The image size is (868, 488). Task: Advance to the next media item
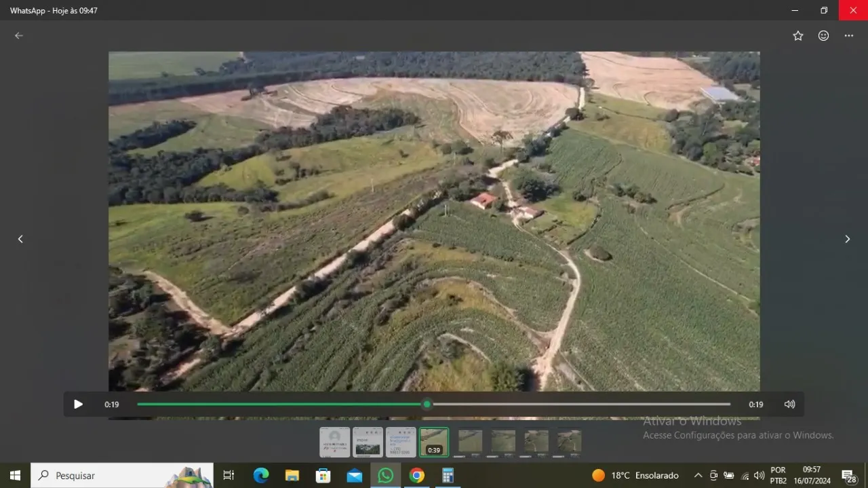tap(847, 239)
